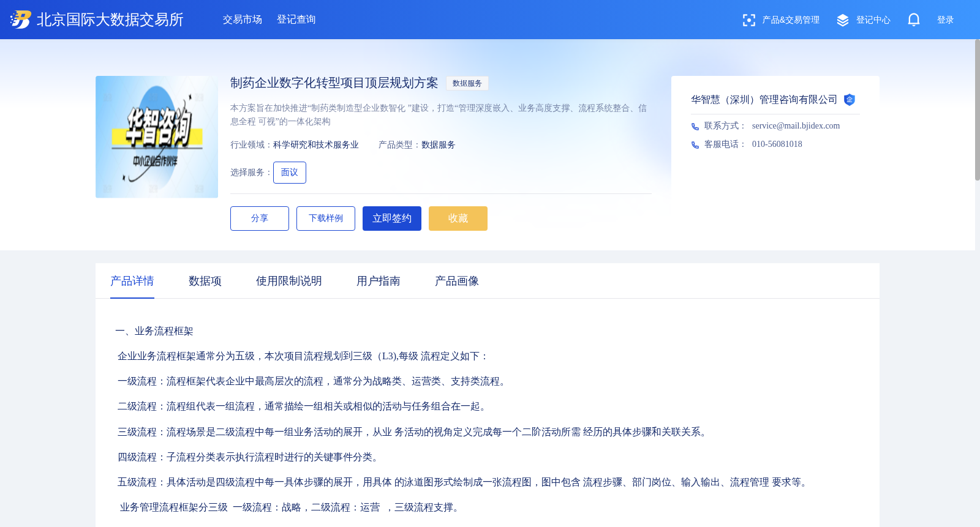Click company name 华智慧（深圳）管理咨询有限公司
Image resolution: width=980 pixels, height=527 pixels.
coord(764,100)
